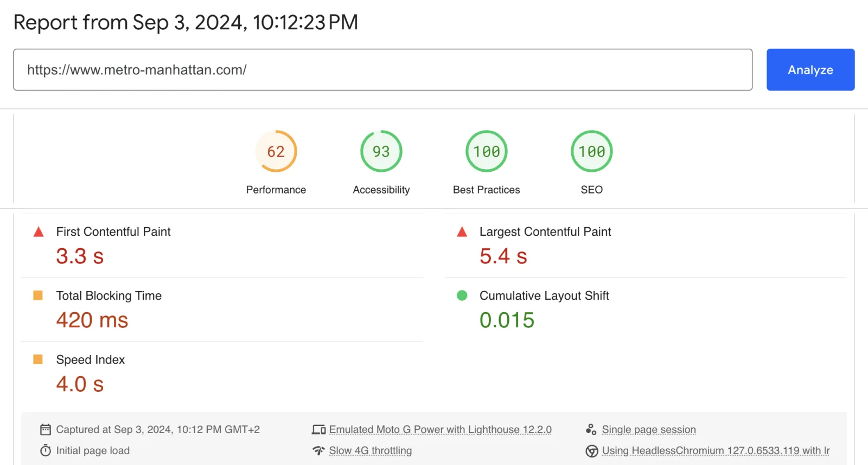Click the 5.4 s metric value
The width and height of the screenshot is (868, 465).
coord(503,256)
